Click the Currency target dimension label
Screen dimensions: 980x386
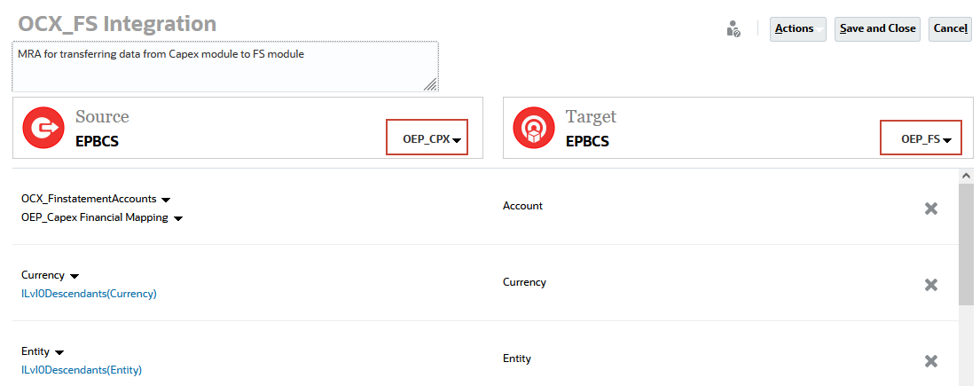pos(524,282)
